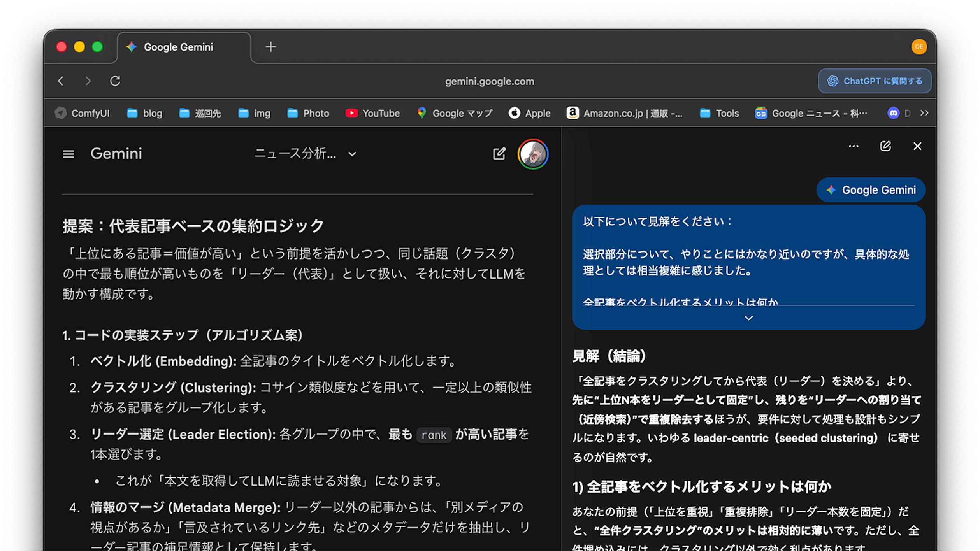Open the three-dot options menu in right panel

tap(854, 146)
